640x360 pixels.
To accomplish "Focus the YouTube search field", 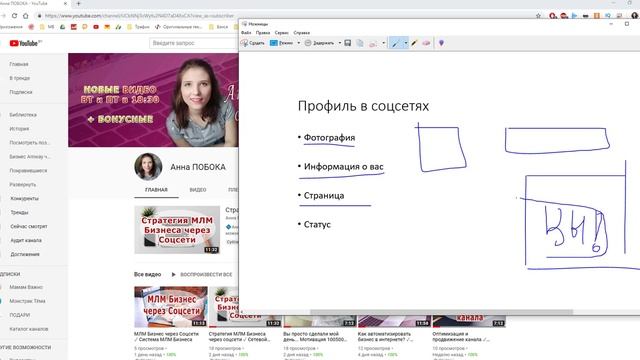I will tap(194, 43).
